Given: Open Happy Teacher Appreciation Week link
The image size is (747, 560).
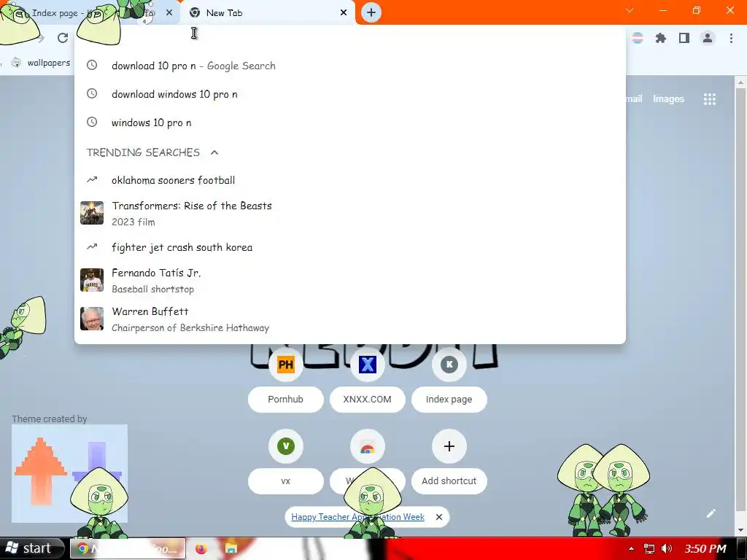Looking at the screenshot, I should 357,517.
